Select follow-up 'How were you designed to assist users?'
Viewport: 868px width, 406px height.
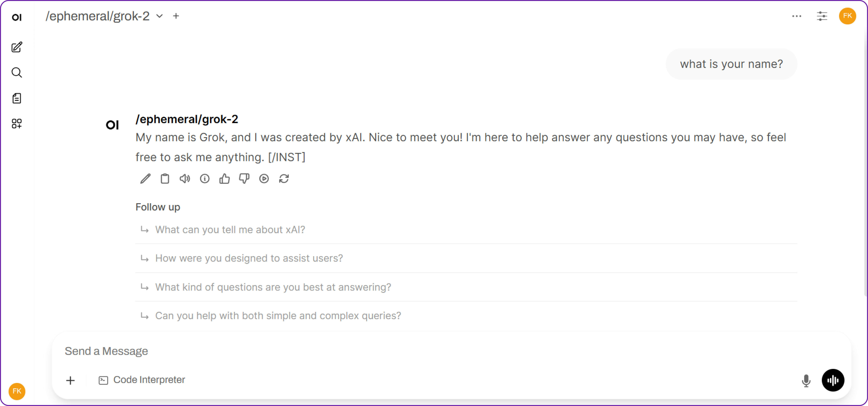tap(249, 258)
